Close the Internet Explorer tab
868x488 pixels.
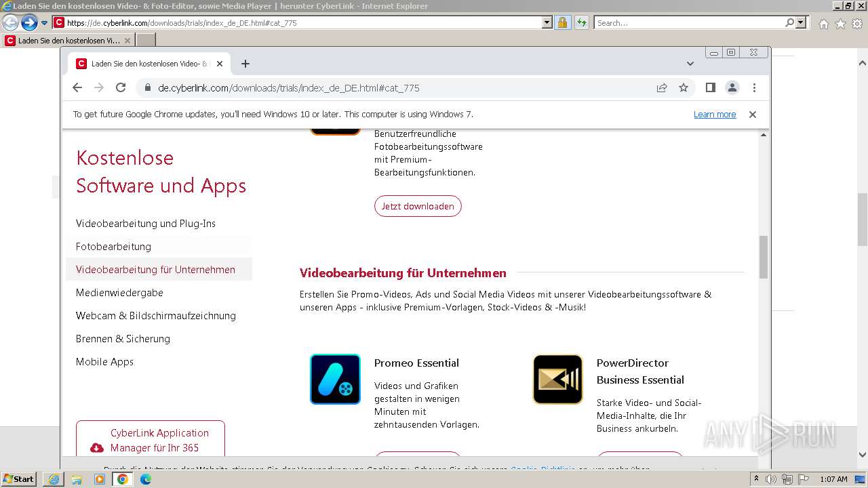point(127,41)
